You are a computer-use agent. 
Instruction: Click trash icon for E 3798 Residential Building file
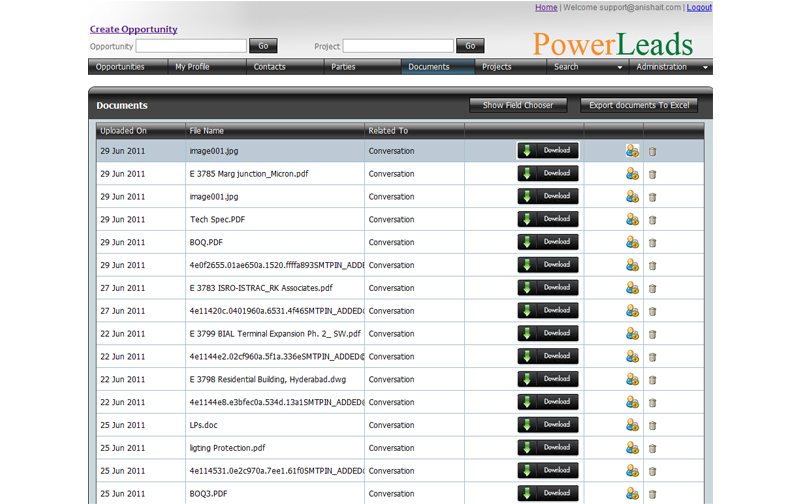point(653,379)
